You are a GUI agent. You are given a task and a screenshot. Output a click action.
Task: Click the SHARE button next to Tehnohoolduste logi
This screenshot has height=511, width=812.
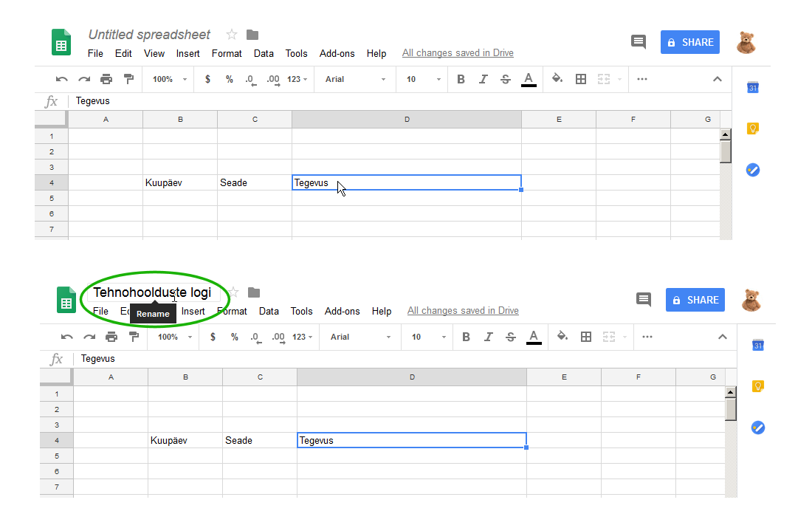tap(695, 300)
